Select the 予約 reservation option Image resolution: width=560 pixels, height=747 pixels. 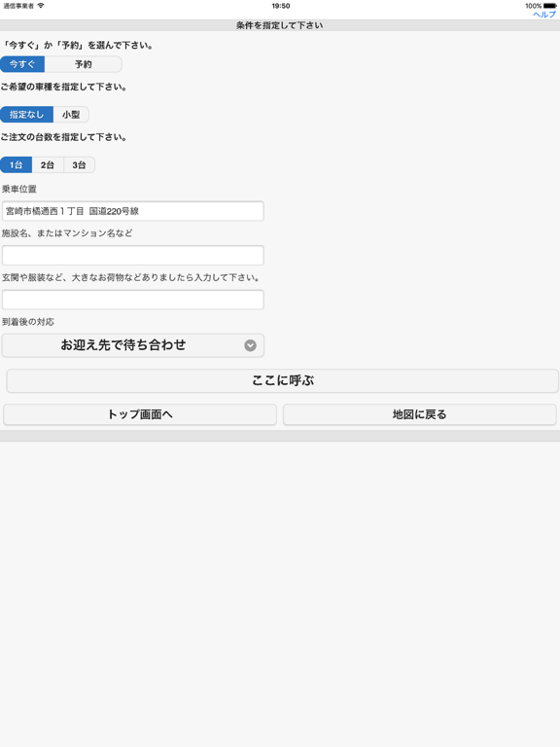pos(84,64)
